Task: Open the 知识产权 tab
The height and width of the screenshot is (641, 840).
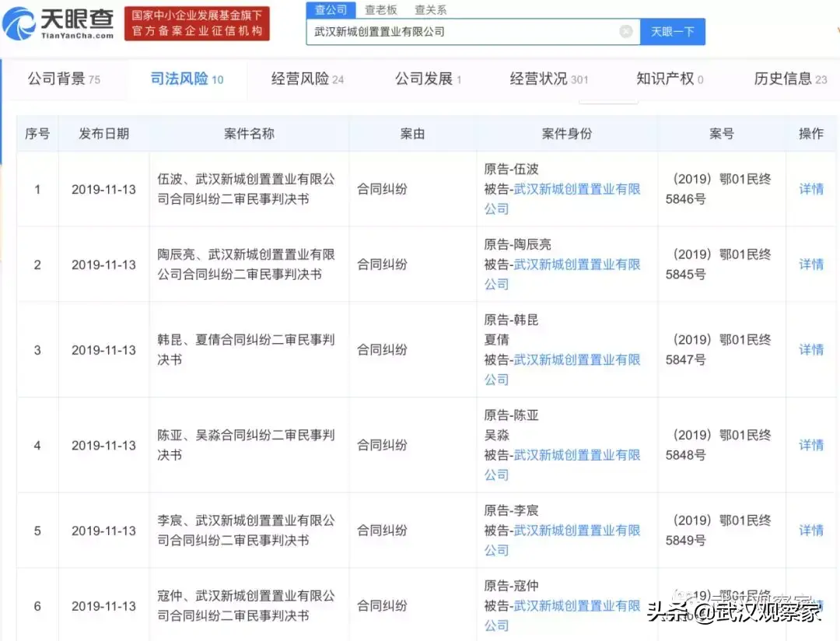Action: pos(670,79)
